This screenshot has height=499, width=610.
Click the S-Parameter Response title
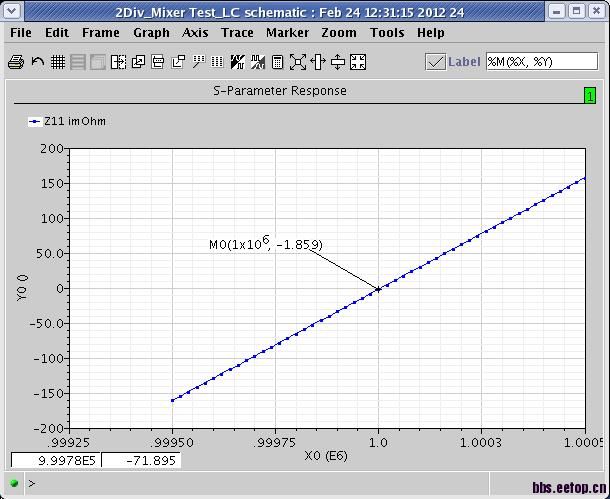click(280, 91)
